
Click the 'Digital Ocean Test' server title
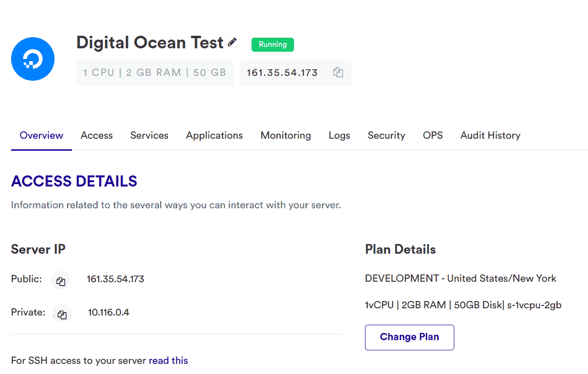coord(150,43)
